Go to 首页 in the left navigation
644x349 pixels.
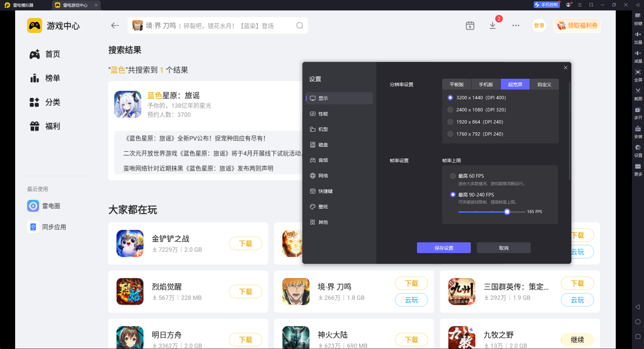coord(45,54)
